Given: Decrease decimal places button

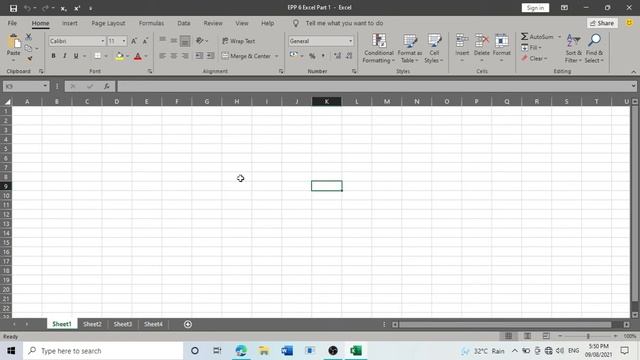Looking at the screenshot, I should click(x=349, y=56).
